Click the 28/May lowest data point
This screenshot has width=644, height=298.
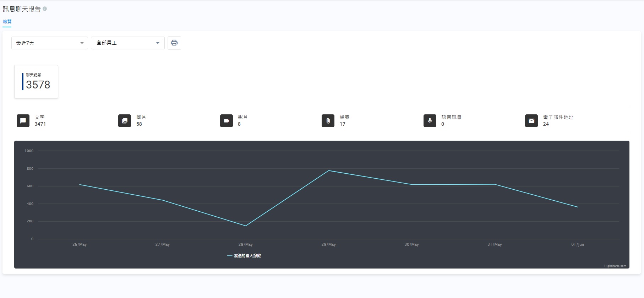pyautogui.click(x=245, y=226)
